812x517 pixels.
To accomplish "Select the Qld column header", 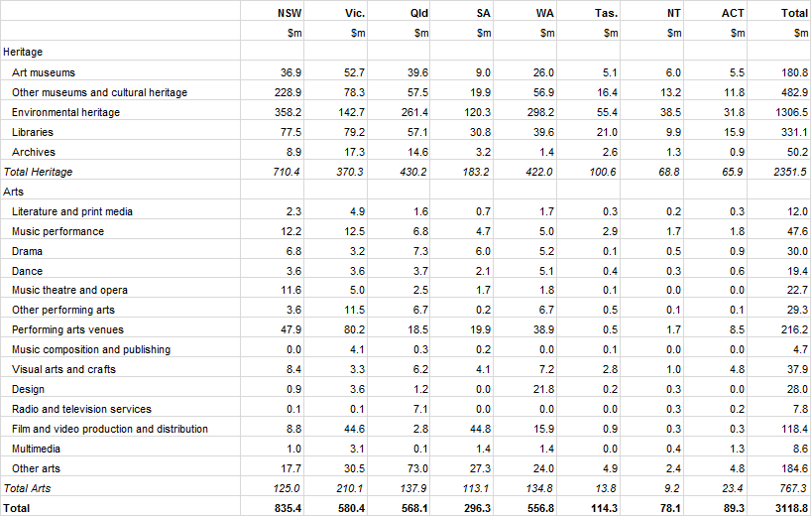I will (418, 13).
